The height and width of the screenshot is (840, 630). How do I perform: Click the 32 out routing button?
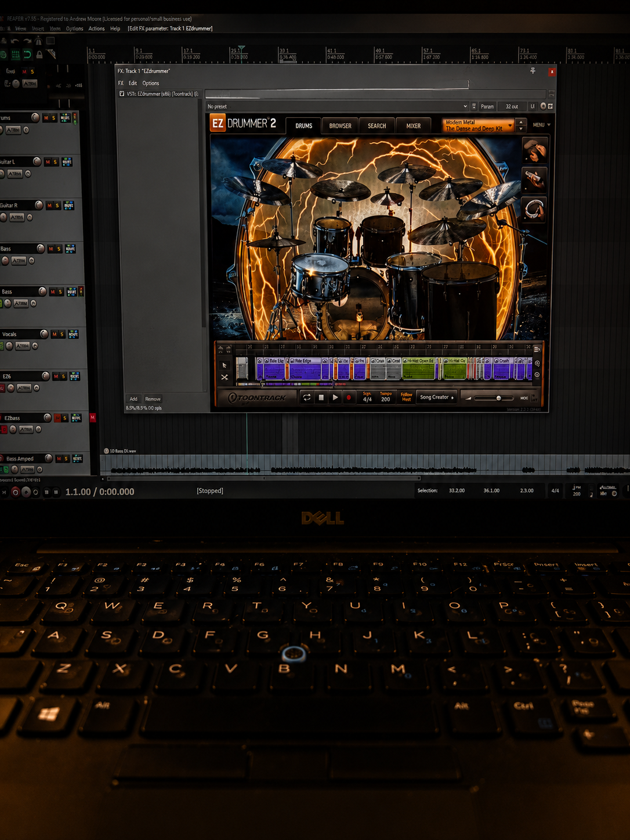(x=512, y=107)
